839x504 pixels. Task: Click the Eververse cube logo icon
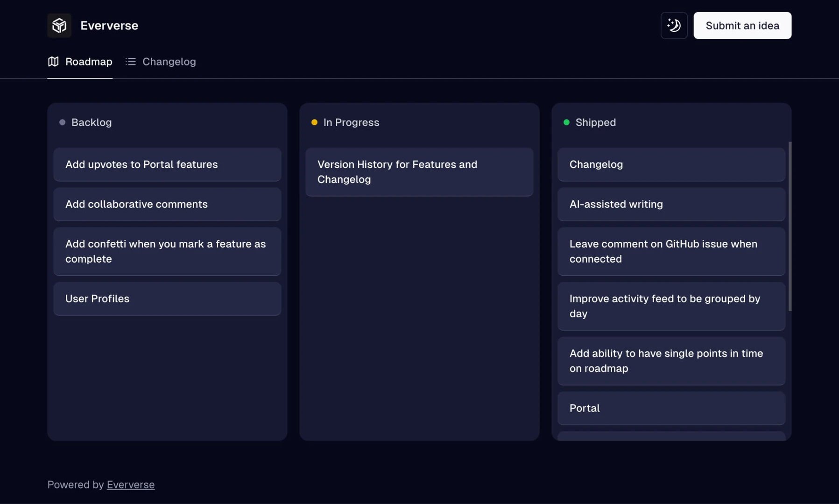click(59, 25)
